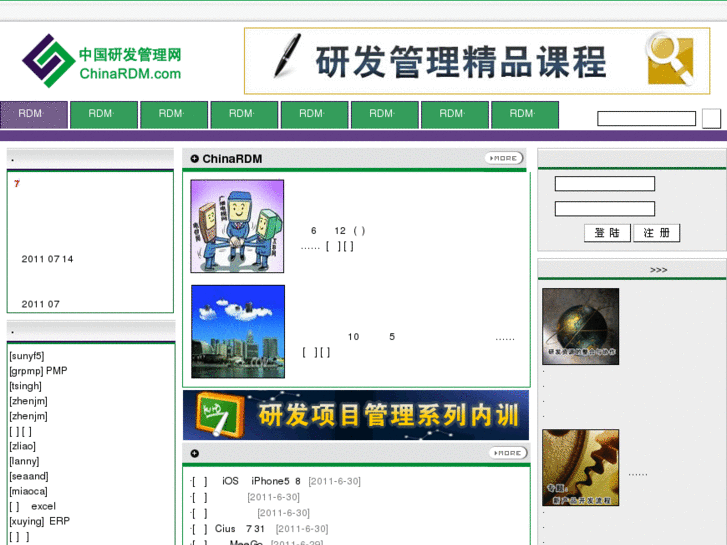The image size is (727, 545).
Task: Click the plus icon in the news list header
Action: click(x=195, y=453)
